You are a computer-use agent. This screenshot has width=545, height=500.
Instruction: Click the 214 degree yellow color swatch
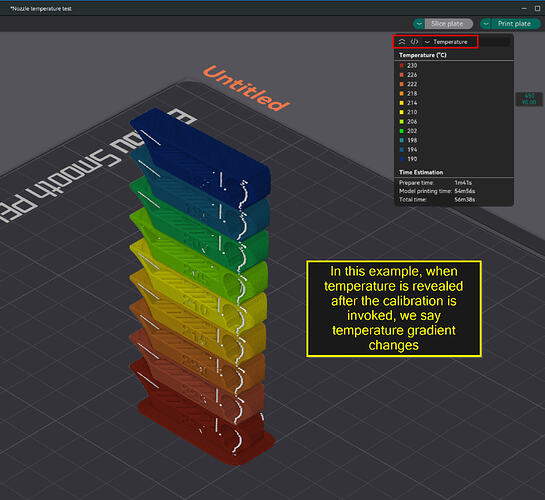(x=402, y=103)
